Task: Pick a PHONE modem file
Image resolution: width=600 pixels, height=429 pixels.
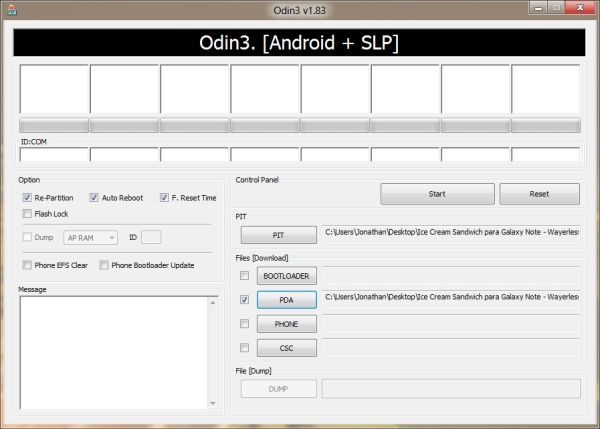Action: [x=287, y=324]
